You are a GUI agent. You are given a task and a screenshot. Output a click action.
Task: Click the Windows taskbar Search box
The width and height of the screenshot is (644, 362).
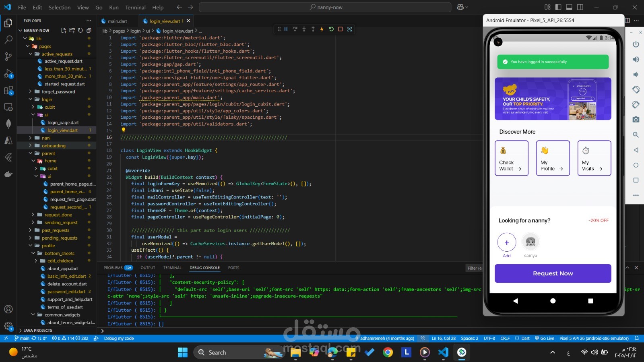click(x=239, y=352)
